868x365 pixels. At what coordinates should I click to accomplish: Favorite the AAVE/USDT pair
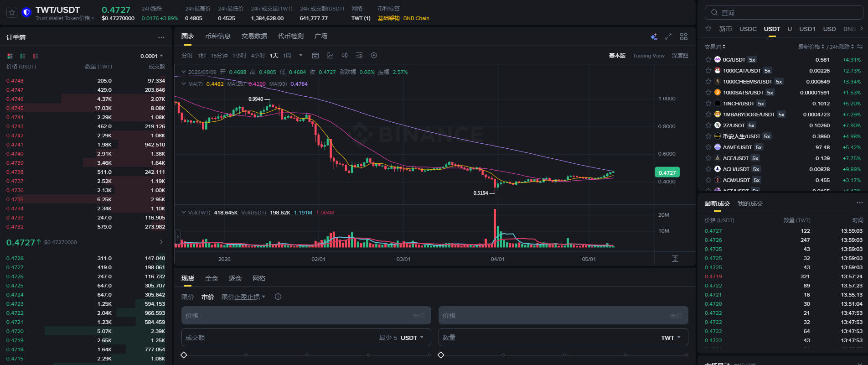[708, 147]
